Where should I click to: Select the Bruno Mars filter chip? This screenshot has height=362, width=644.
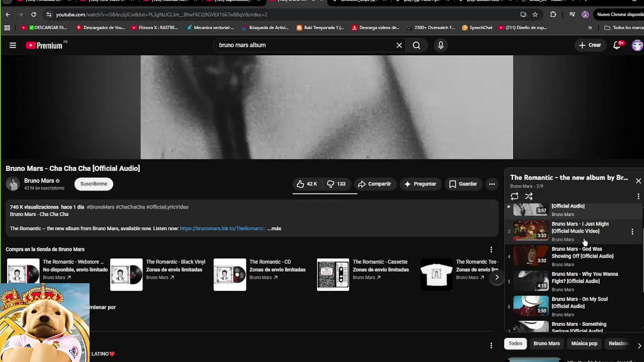pos(546,343)
